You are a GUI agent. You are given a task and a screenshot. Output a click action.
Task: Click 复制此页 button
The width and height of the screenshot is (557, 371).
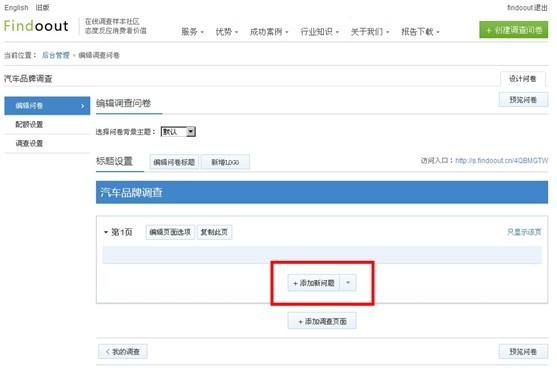[x=214, y=232]
